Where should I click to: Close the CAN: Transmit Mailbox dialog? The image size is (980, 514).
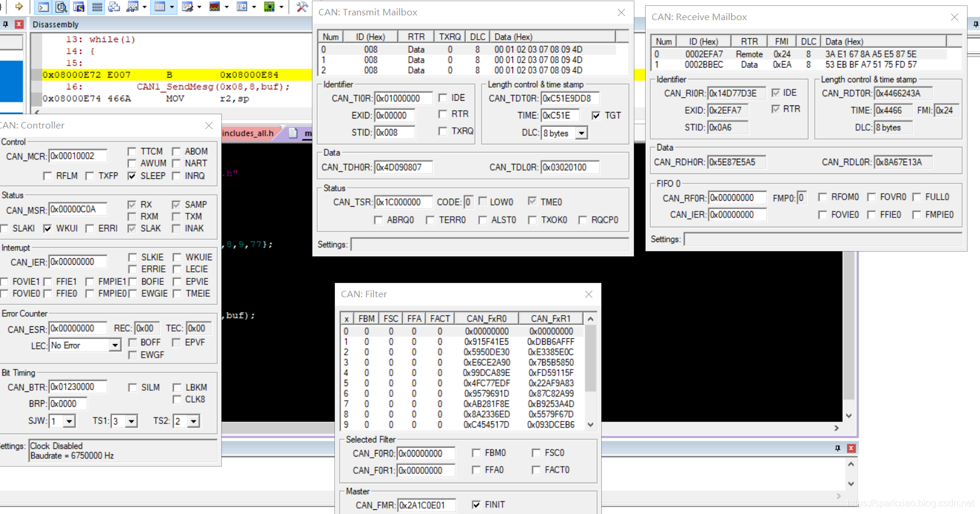621,12
